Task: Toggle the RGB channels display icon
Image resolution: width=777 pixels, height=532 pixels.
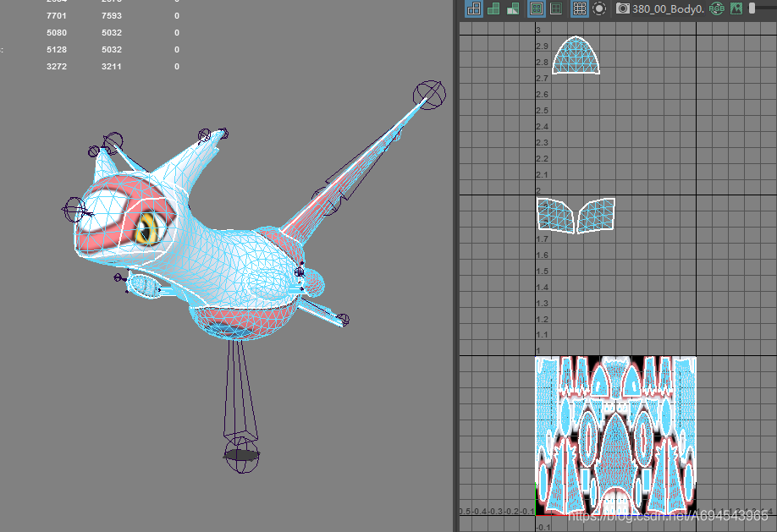Action: 717,8
